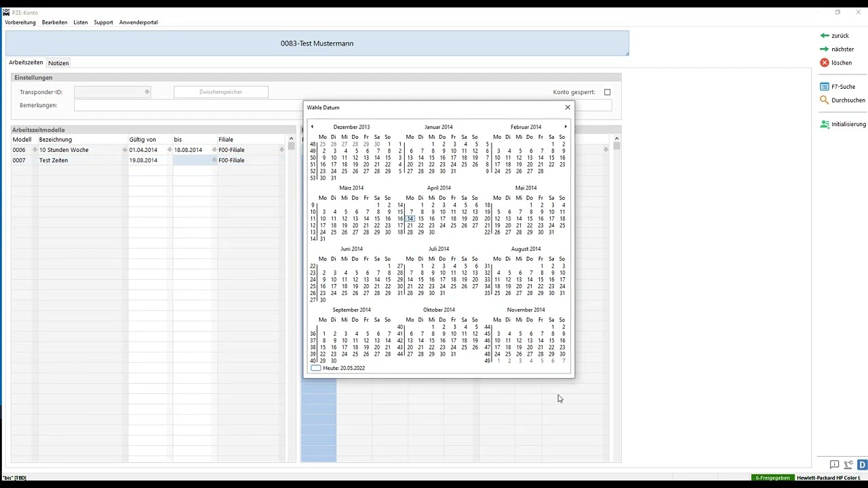
Task: Click Heute: 20.05.2022 in the calendar
Action: point(344,368)
